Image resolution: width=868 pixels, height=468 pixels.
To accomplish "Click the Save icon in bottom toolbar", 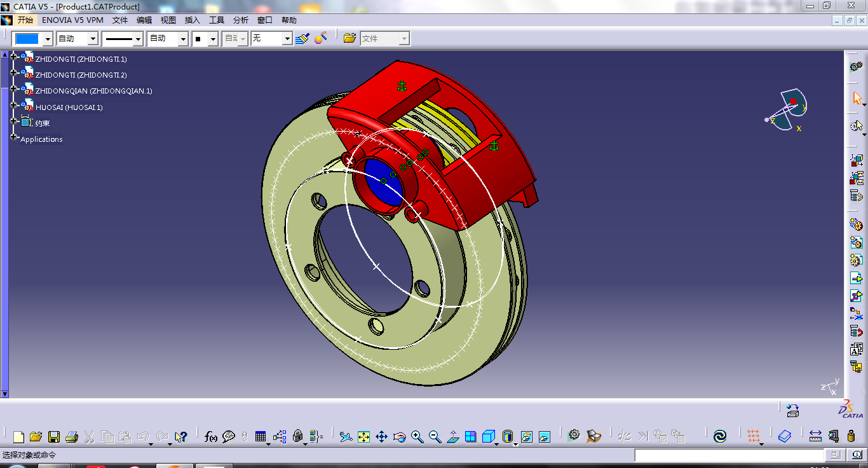I will 54,437.
